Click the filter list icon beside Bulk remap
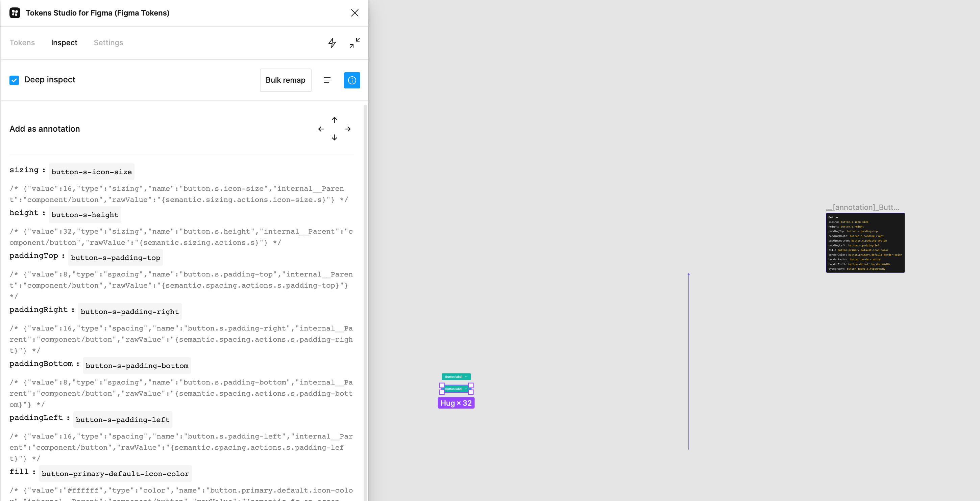The height and width of the screenshot is (501, 980). (x=327, y=80)
